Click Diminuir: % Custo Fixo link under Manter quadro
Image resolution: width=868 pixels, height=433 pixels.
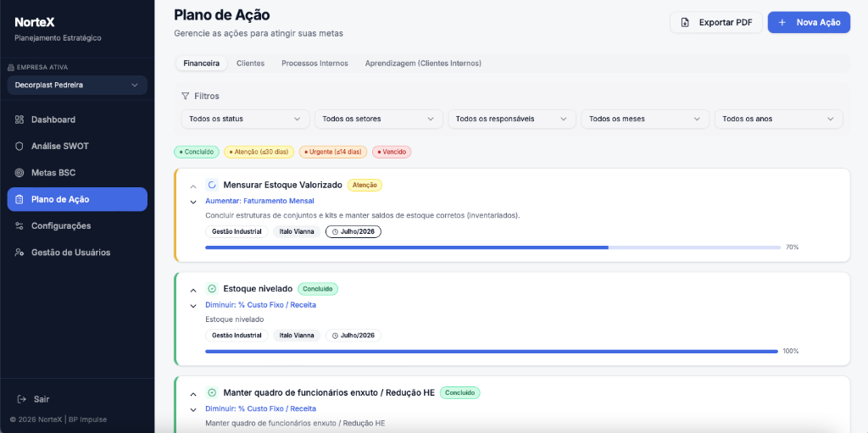pos(261,408)
